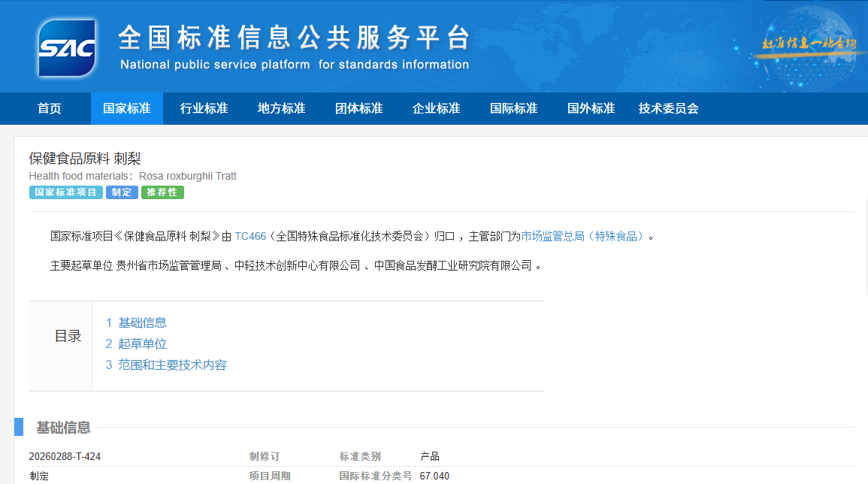Select 国际标准 nav item
Screen dimensions: 868x484
[514, 108]
